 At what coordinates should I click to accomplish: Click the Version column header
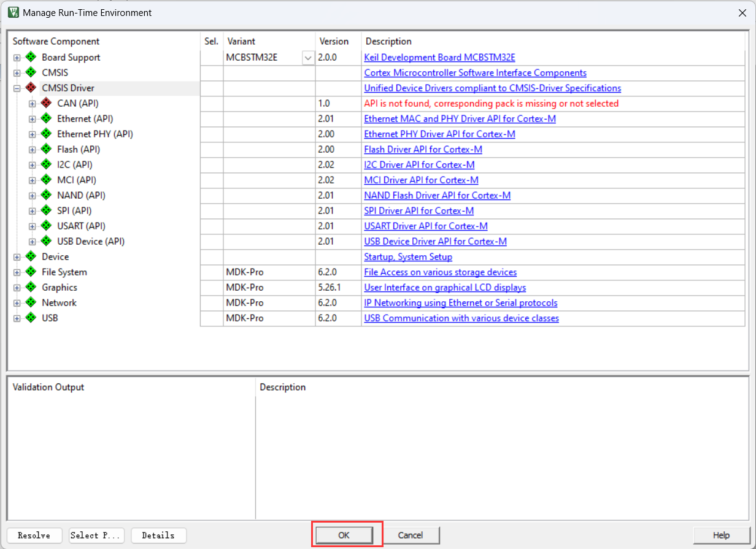pos(334,41)
